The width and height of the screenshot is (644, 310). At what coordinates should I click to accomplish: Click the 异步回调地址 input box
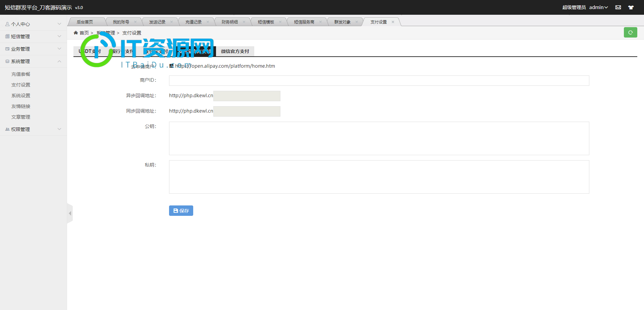pos(247,96)
